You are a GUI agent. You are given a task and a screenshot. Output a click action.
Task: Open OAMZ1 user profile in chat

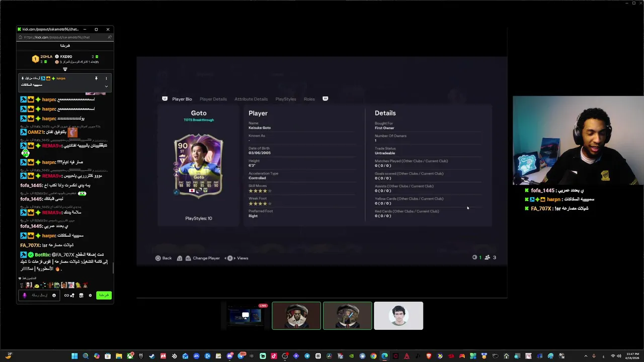36,132
